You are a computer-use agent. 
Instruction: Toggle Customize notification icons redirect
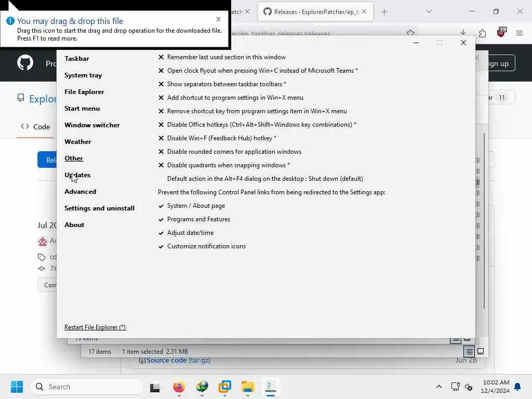pyautogui.click(x=202, y=246)
